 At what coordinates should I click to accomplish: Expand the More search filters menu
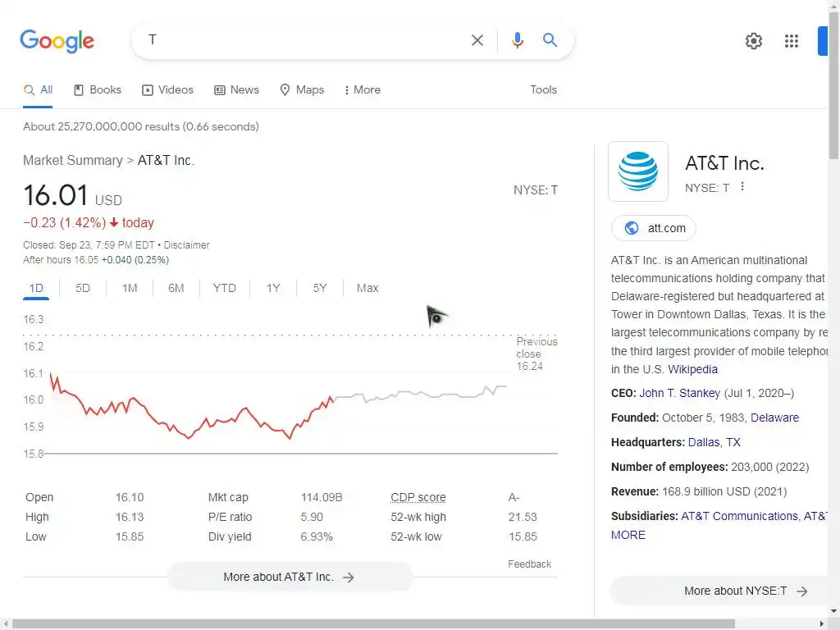pos(362,90)
